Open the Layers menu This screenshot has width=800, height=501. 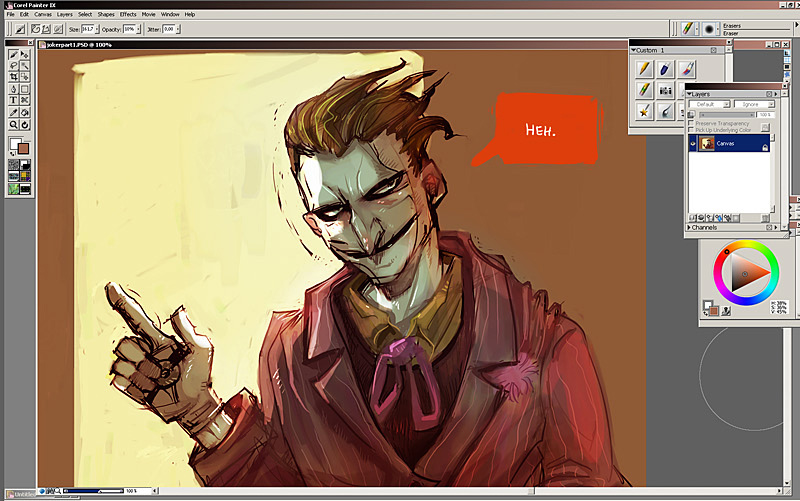(x=64, y=14)
